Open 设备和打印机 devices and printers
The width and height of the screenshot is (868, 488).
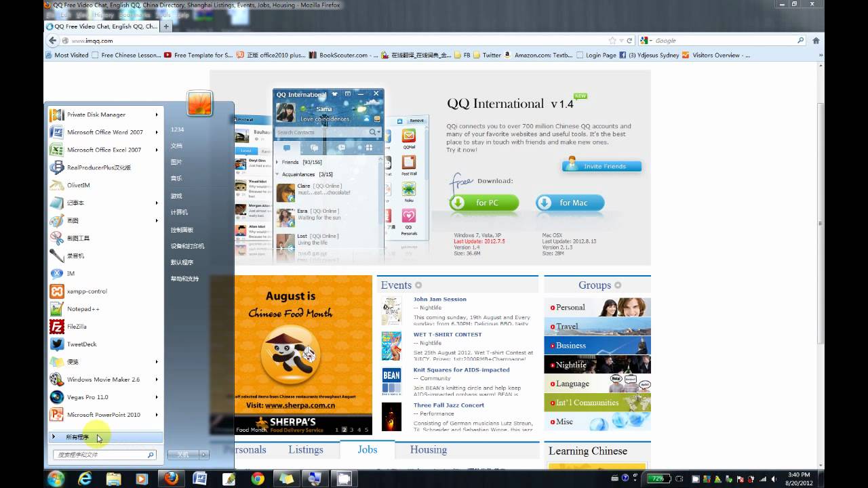[x=187, y=246]
